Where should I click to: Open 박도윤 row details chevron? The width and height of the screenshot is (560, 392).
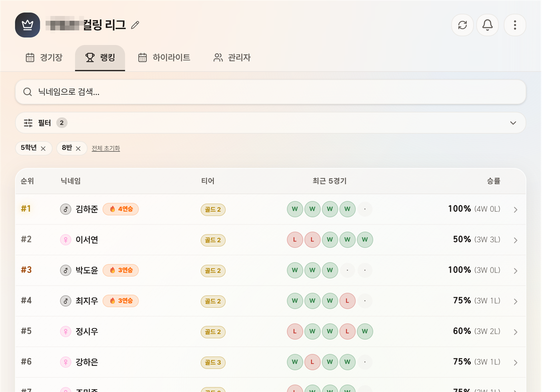pyautogui.click(x=516, y=271)
